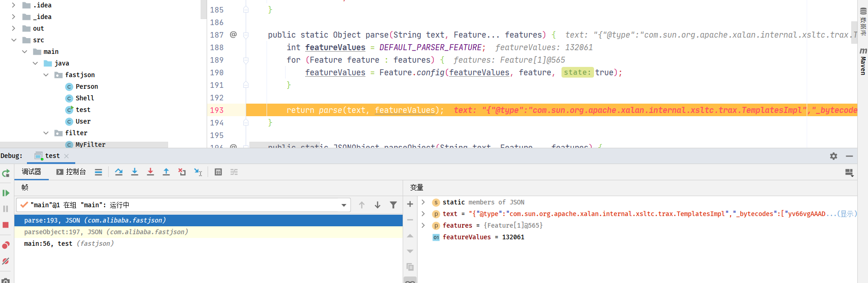
Task: Click the Trace Current Stream Chain icon
Action: pos(234,172)
